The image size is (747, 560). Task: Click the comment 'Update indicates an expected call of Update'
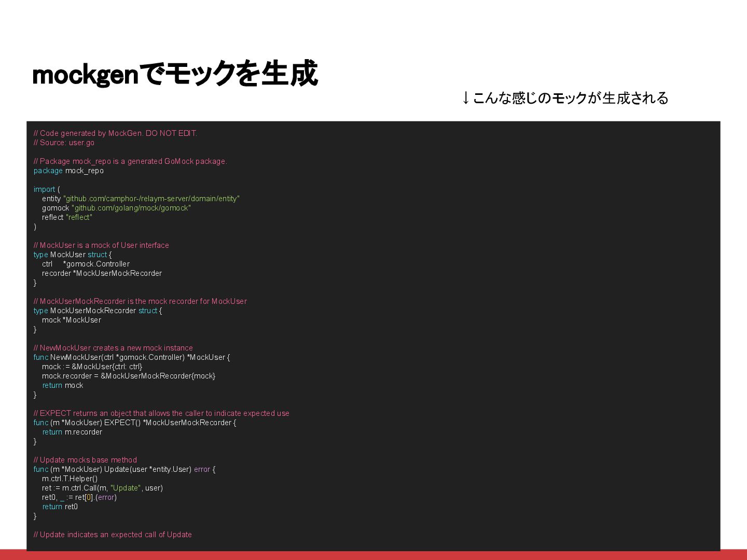113,535
